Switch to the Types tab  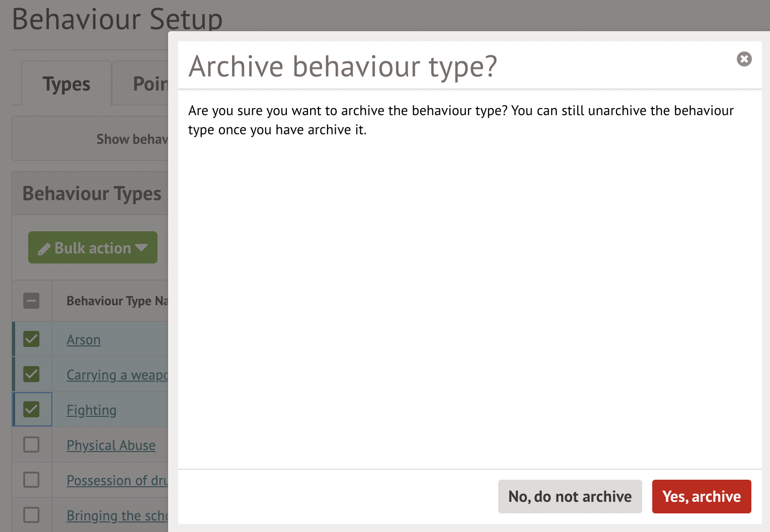coord(66,84)
